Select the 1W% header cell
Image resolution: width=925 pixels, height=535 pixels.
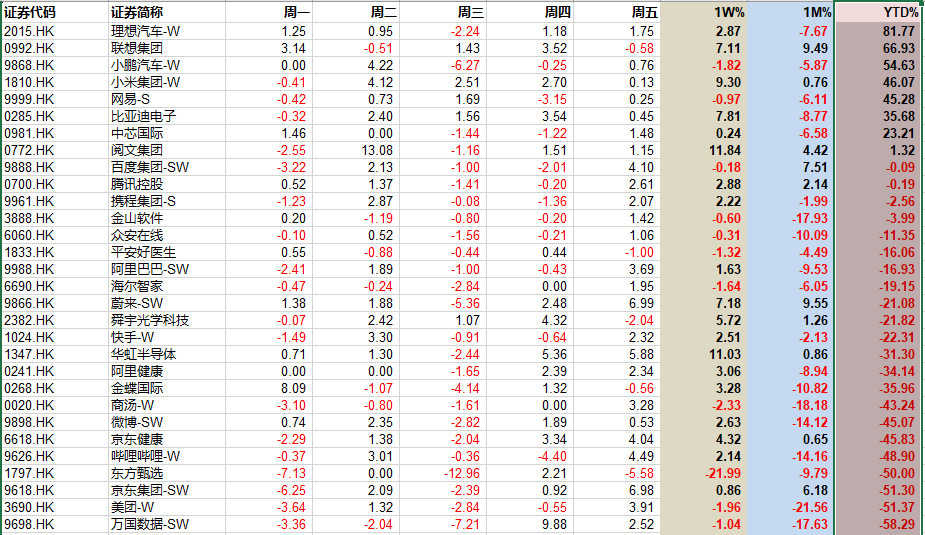(704, 12)
